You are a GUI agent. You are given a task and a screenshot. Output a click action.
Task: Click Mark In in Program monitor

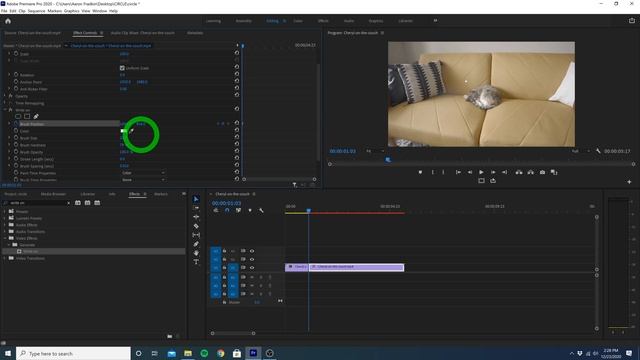[433, 172]
